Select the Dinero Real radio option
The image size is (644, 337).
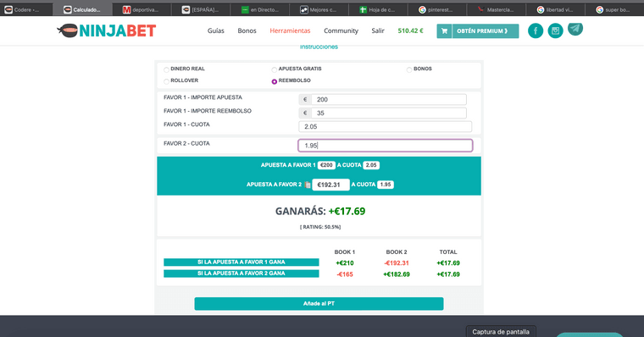(166, 69)
